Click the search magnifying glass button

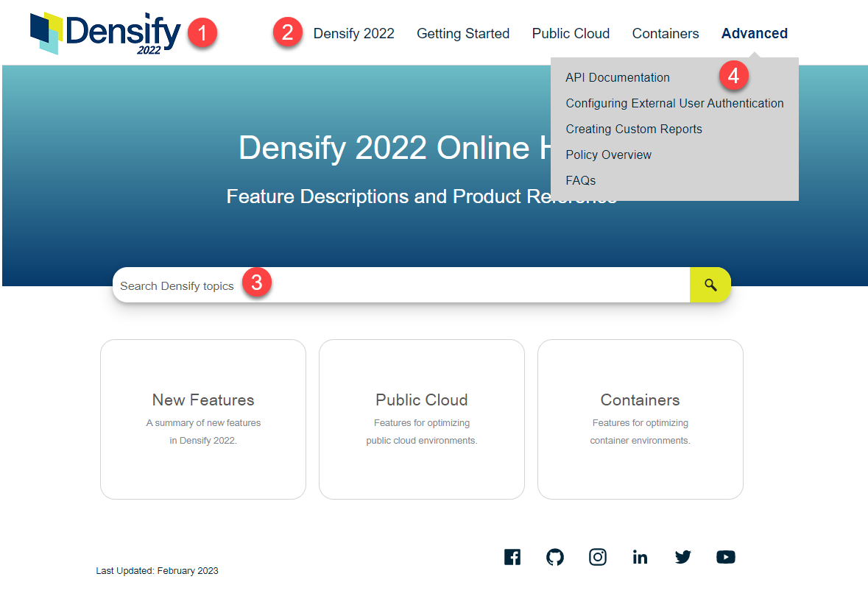710,285
